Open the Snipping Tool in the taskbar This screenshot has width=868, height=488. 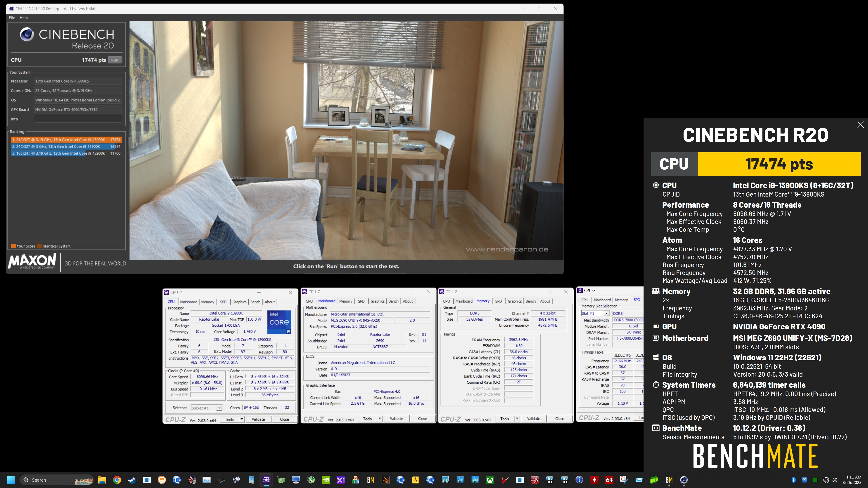point(624,480)
